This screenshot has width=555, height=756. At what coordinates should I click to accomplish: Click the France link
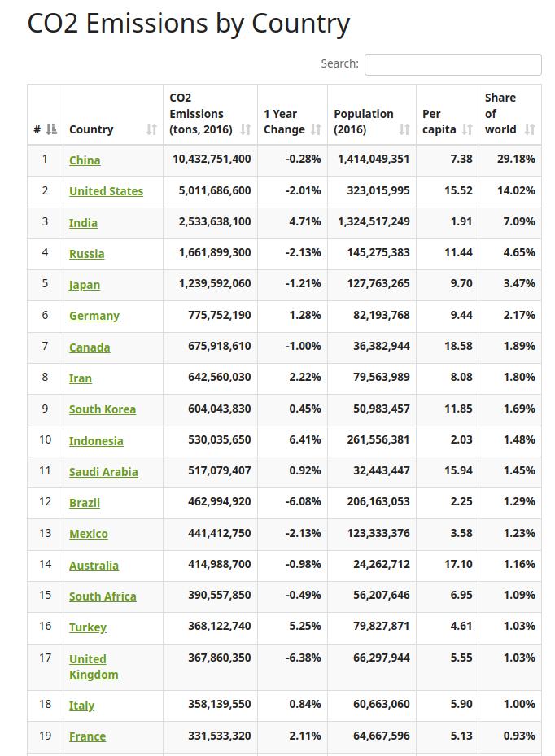87,736
